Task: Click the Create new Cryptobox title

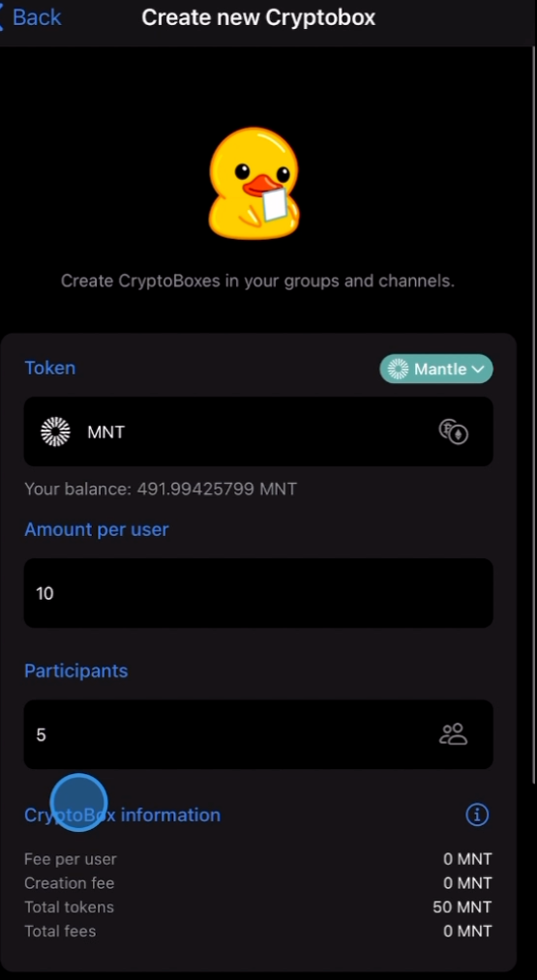Action: coord(258,17)
